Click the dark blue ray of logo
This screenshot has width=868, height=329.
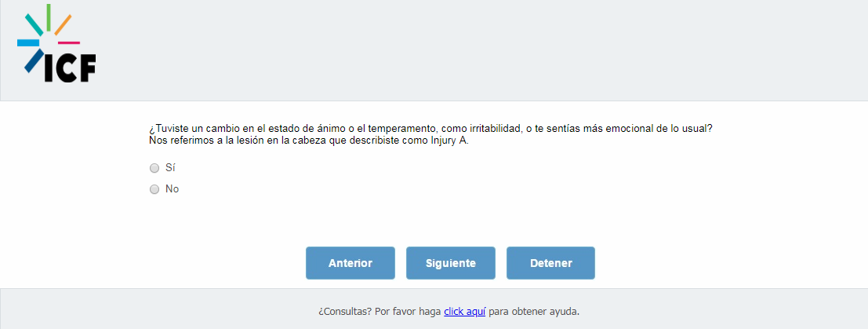(x=34, y=61)
